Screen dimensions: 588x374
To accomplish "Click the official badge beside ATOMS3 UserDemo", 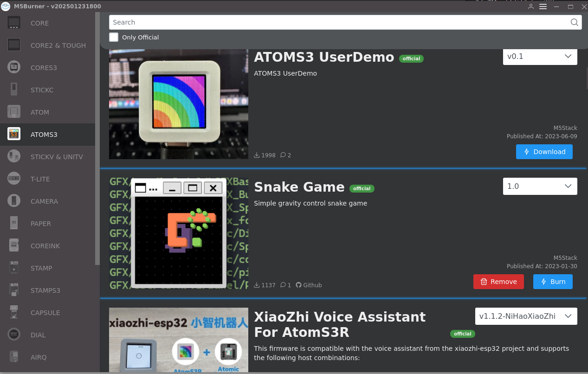I will click(411, 58).
